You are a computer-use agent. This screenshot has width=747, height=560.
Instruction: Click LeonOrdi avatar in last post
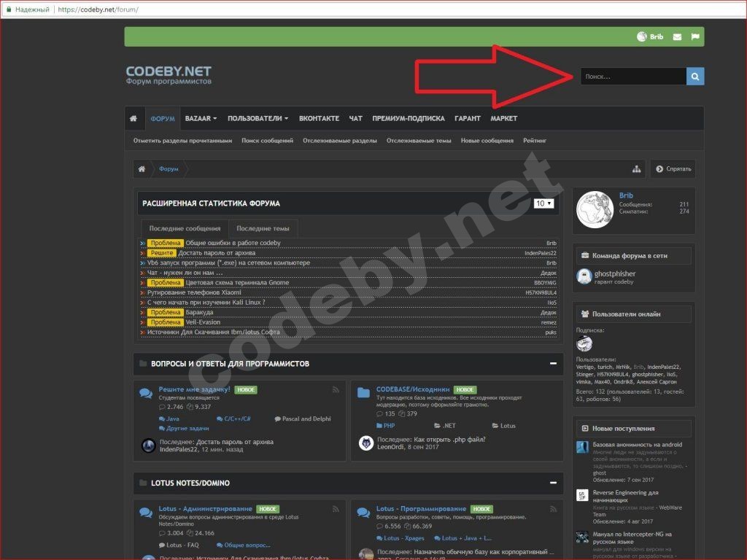(366, 443)
